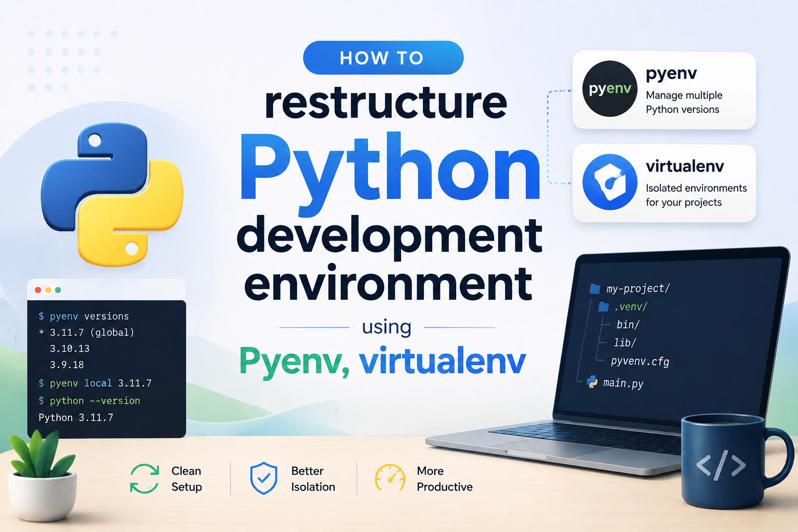Select 'lib/' tree row
The image size is (798, 532).
click(624, 343)
